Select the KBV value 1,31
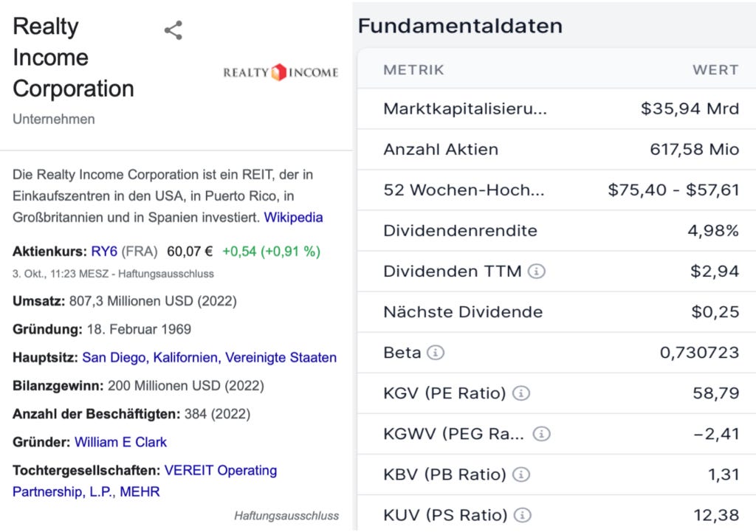This screenshot has height=532, width=756. [x=724, y=474]
